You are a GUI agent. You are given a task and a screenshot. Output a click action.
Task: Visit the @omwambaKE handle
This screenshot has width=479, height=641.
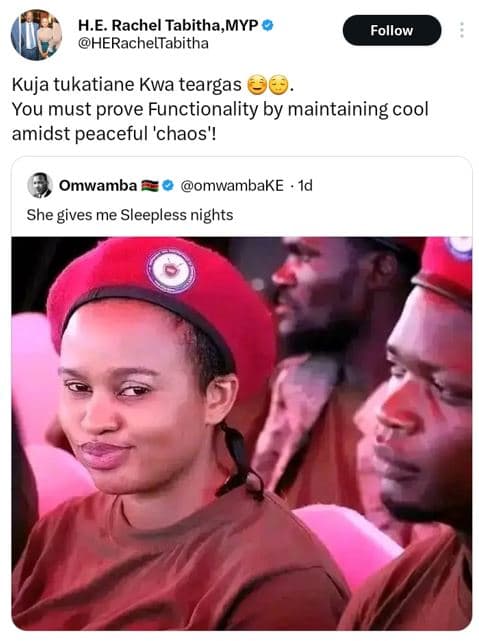(232, 186)
